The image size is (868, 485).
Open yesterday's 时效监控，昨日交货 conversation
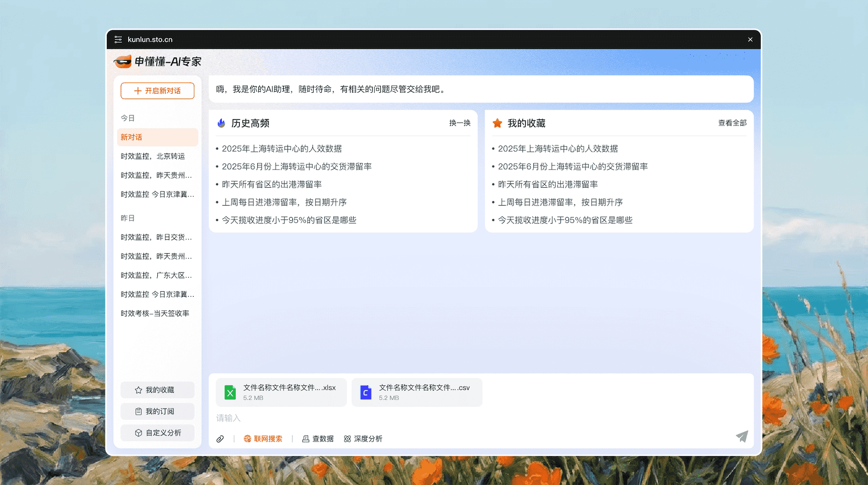coord(156,237)
